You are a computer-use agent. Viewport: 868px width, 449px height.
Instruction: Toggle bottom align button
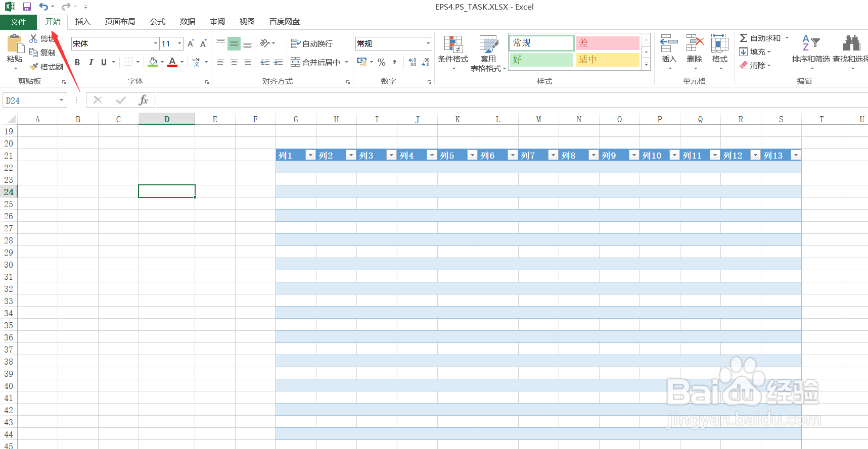click(x=247, y=43)
